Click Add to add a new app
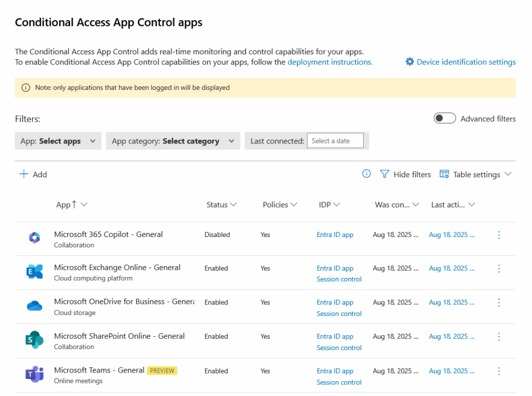Image resolution: width=532 pixels, height=396 pixels. click(x=33, y=175)
